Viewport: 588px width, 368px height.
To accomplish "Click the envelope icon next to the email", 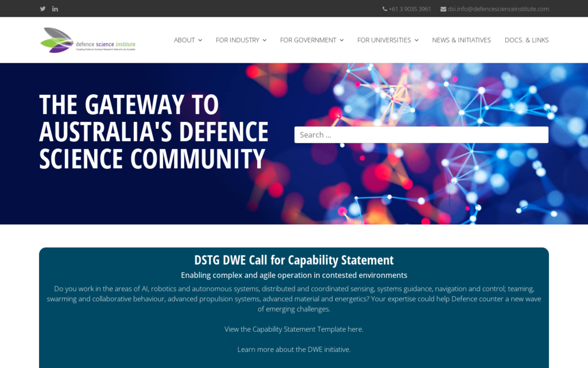I will (x=443, y=9).
